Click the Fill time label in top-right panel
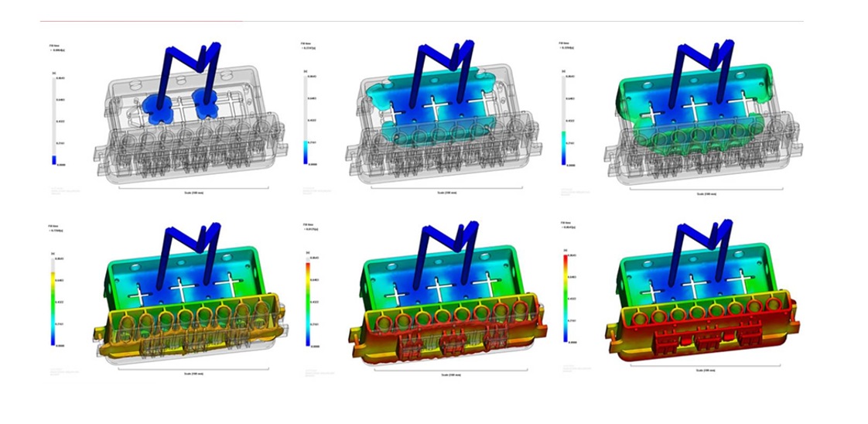Screen dimensions: 868x424 (x=566, y=43)
